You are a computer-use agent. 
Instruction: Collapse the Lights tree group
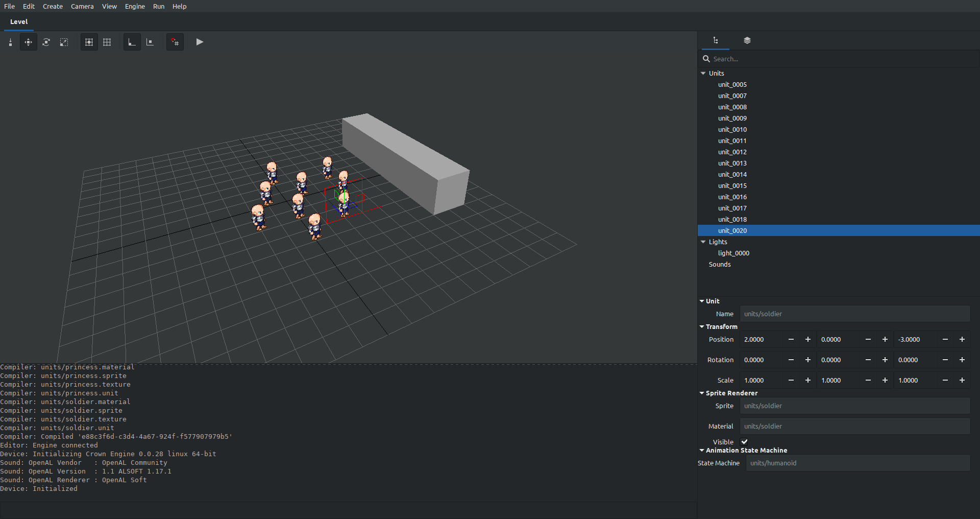click(x=703, y=242)
